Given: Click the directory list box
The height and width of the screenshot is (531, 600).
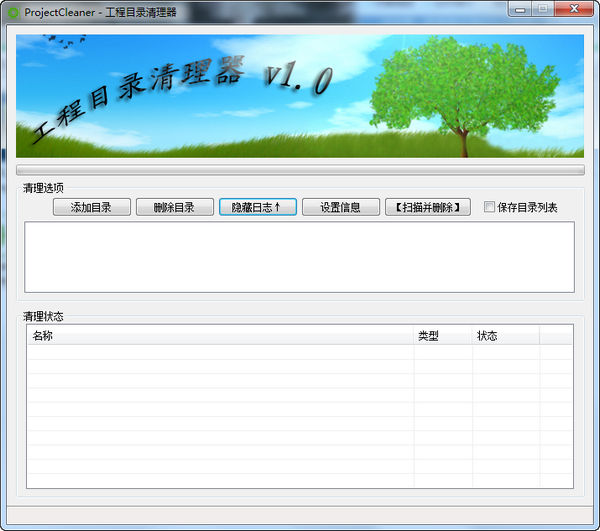Looking at the screenshot, I should pos(299,257).
